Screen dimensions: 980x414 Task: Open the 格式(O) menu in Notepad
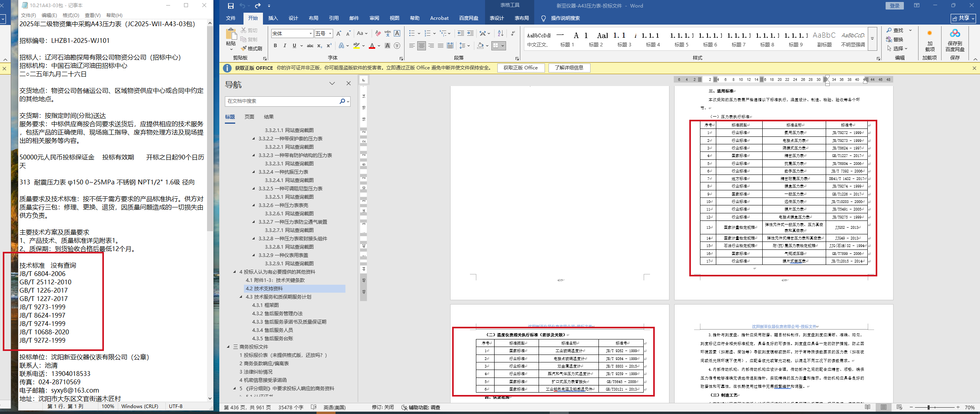pos(71,15)
